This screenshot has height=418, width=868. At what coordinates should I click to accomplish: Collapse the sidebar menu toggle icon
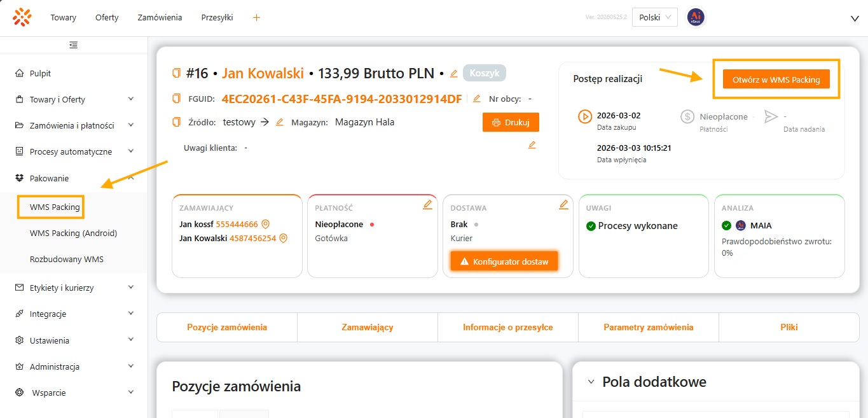74,45
